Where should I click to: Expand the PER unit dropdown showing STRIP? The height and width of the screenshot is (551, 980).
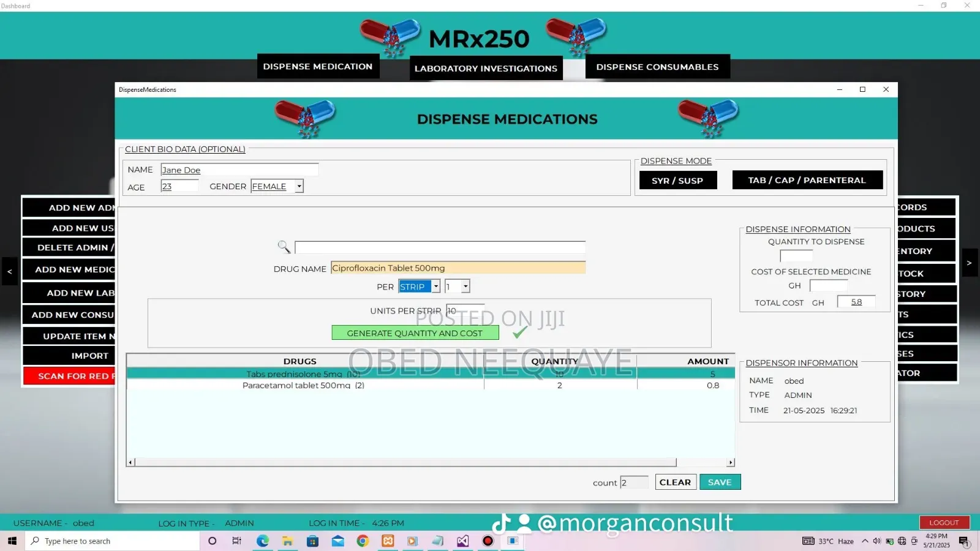click(435, 286)
